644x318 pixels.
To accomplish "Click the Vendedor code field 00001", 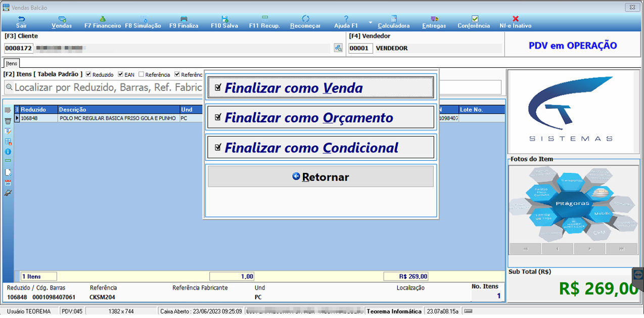I will 360,49.
